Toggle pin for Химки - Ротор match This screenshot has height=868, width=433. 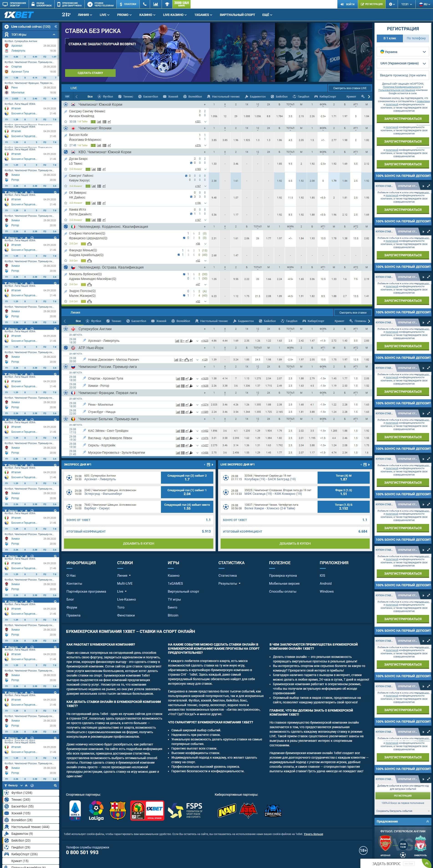coord(85,385)
